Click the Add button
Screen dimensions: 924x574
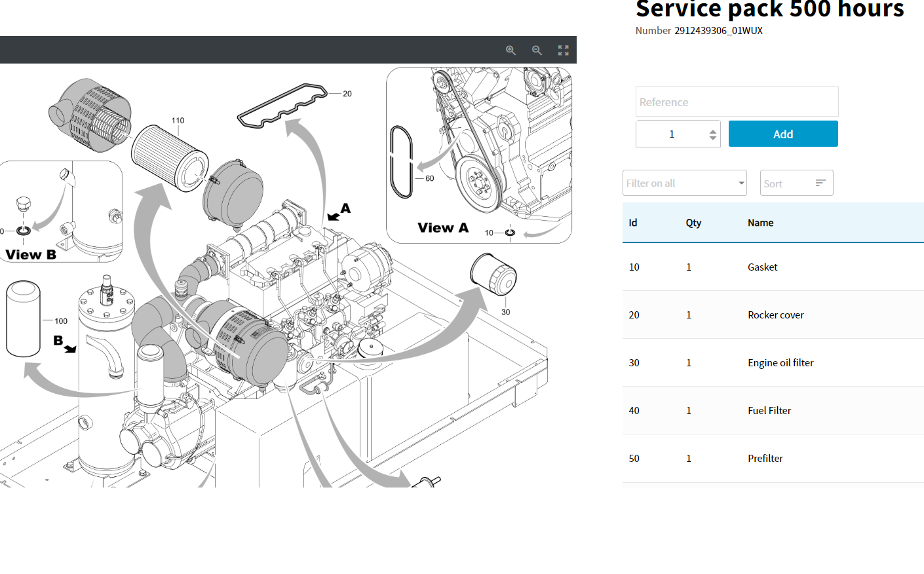tap(782, 134)
